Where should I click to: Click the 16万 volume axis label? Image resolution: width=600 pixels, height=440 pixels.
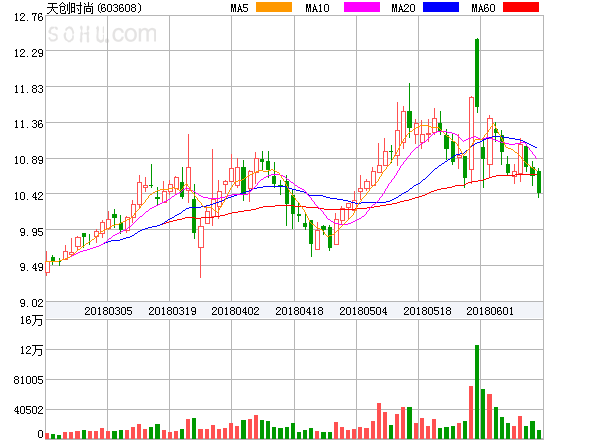coord(31,320)
